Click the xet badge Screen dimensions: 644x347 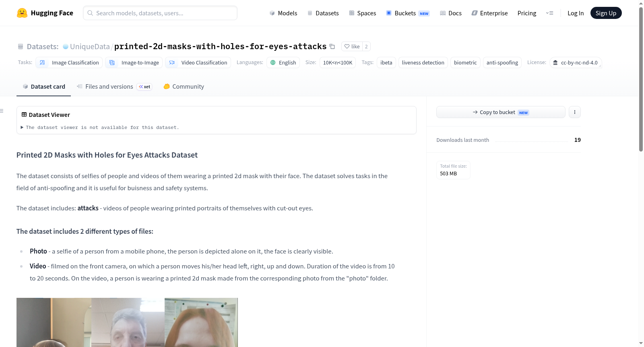coord(144,87)
